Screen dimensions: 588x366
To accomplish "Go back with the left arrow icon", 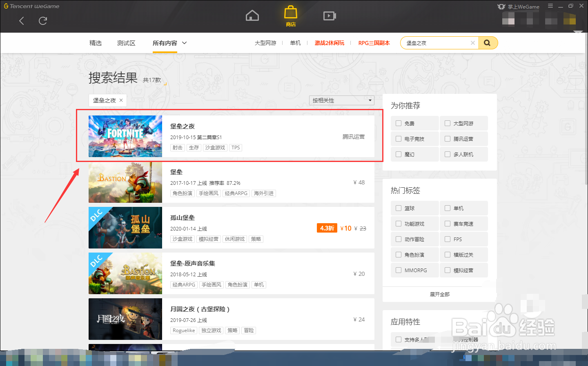I will 22,21.
